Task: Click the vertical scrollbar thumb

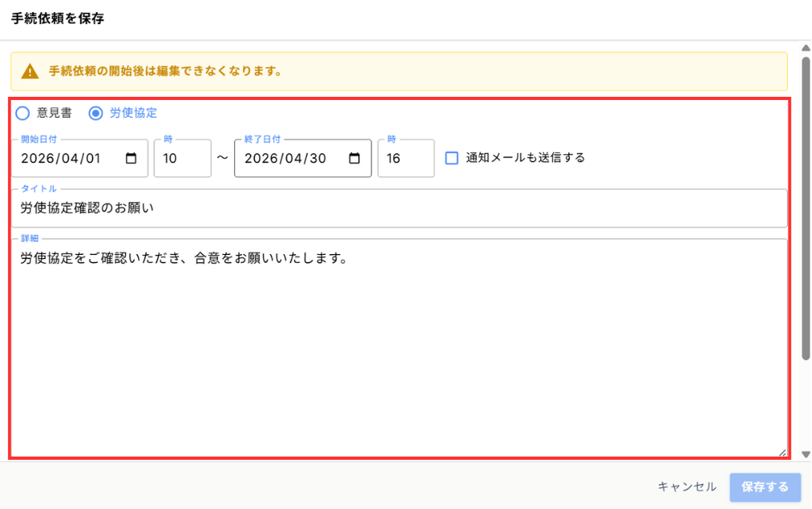Action: [x=806, y=206]
